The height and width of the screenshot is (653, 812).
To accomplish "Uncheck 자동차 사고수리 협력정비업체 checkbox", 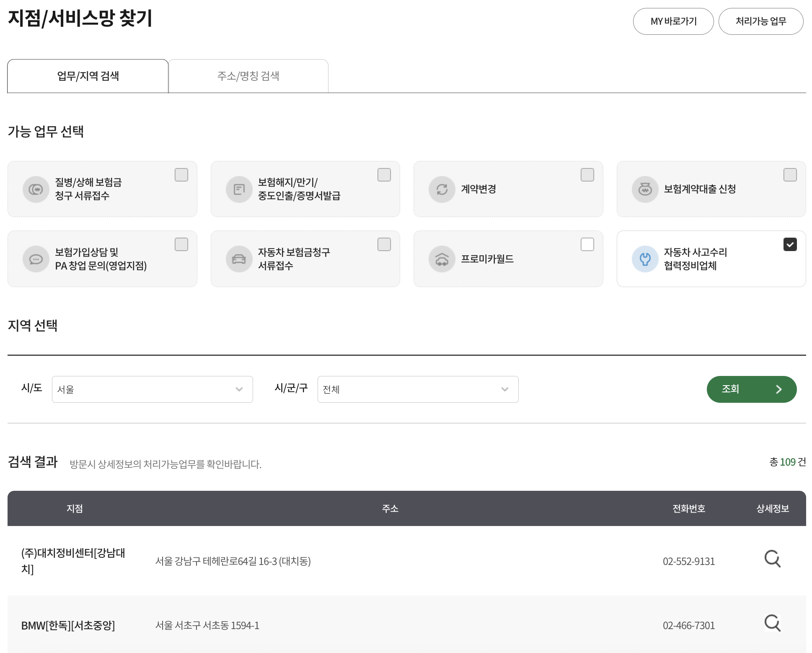I will 790,244.
